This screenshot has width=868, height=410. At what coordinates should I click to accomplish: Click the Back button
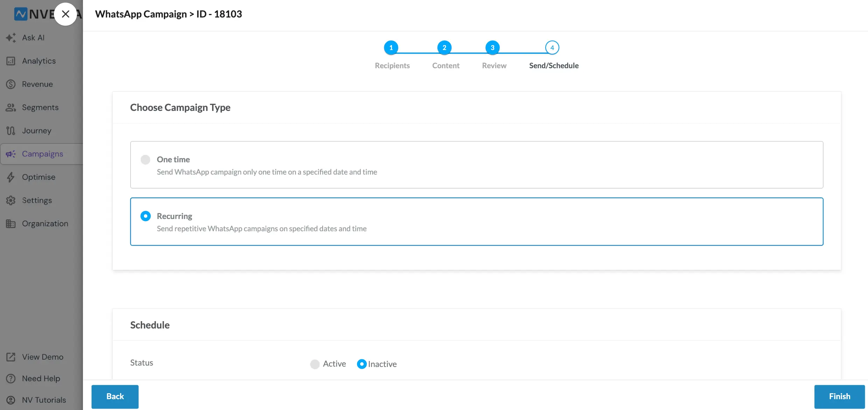tap(115, 396)
